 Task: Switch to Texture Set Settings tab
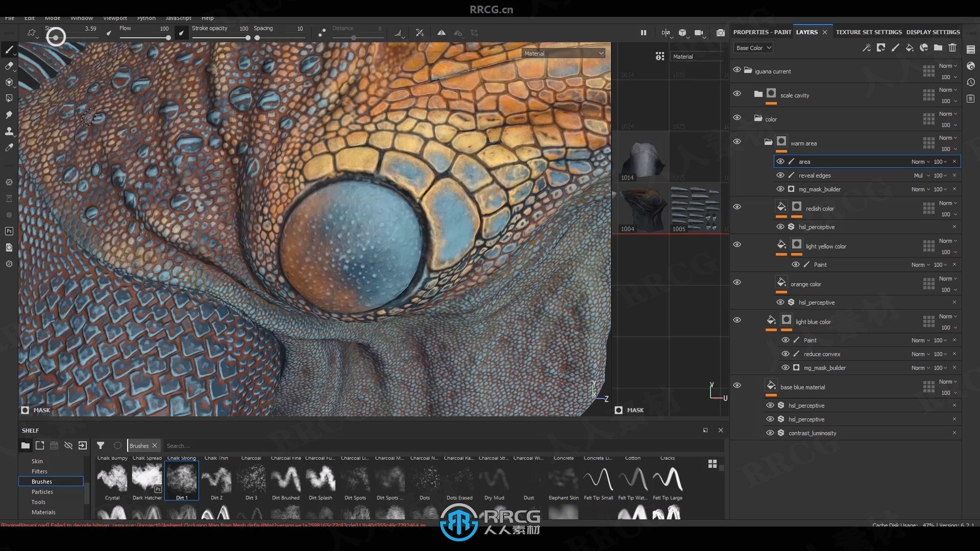[869, 32]
